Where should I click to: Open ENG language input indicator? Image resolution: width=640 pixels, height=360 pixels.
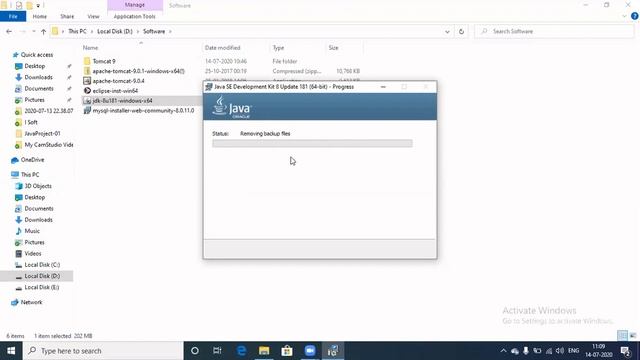click(x=573, y=351)
